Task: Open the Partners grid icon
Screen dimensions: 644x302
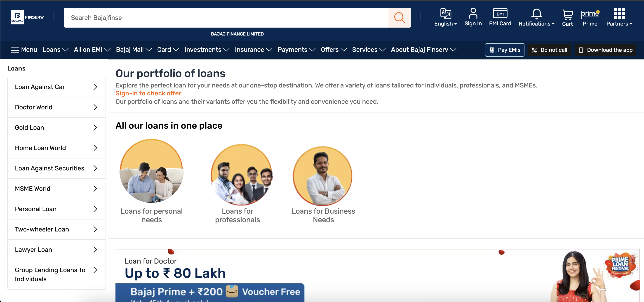Action: 619,14
